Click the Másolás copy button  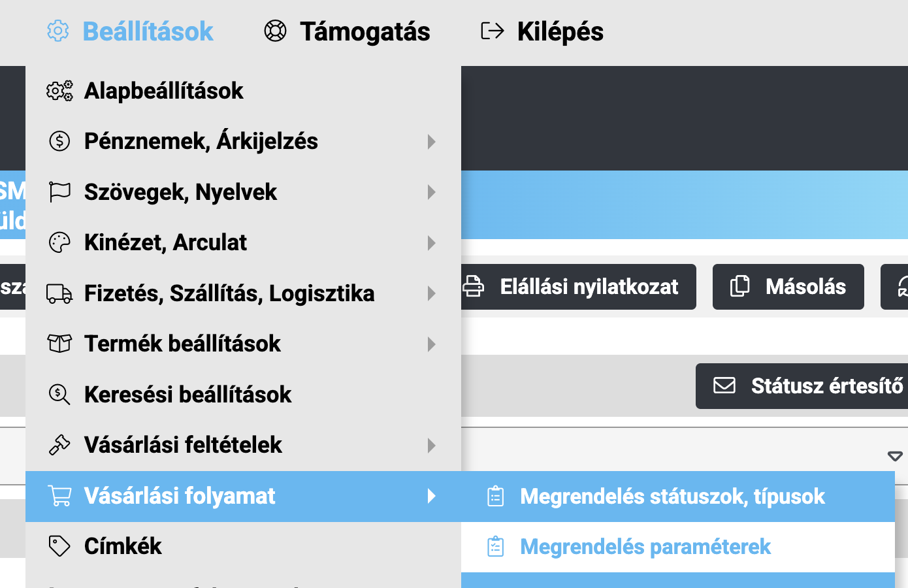click(x=788, y=287)
